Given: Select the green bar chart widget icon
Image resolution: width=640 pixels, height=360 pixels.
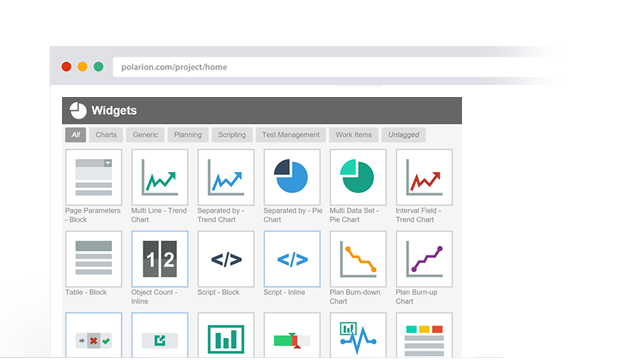Looking at the screenshot, I should coord(226,336).
